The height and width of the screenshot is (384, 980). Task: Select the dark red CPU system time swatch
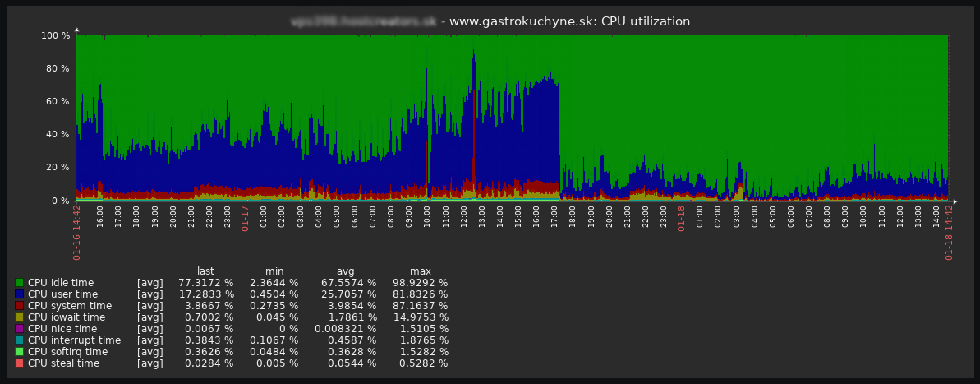(19, 306)
